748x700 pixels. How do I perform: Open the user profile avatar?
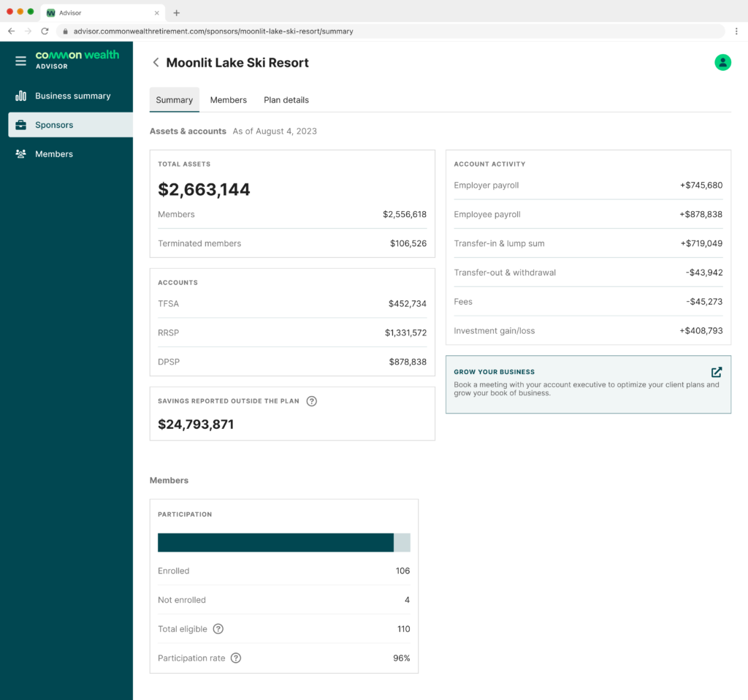coord(722,63)
